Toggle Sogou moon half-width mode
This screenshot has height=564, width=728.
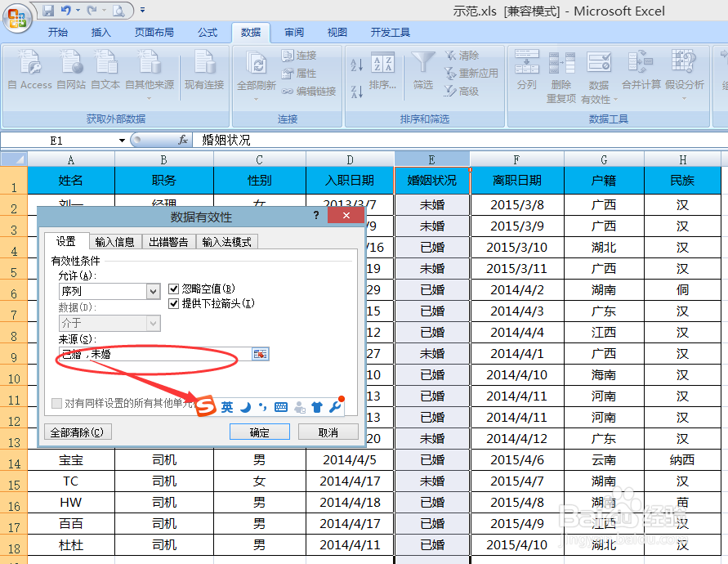[x=245, y=407]
